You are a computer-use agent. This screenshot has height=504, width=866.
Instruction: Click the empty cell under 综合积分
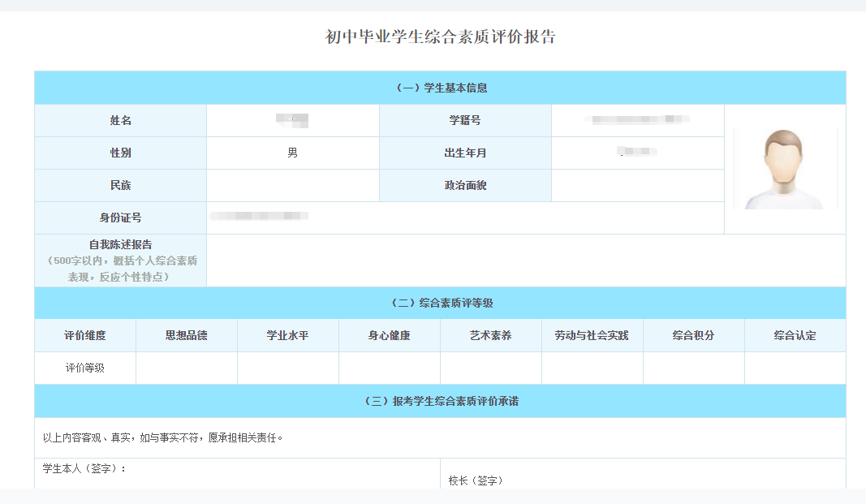693,368
